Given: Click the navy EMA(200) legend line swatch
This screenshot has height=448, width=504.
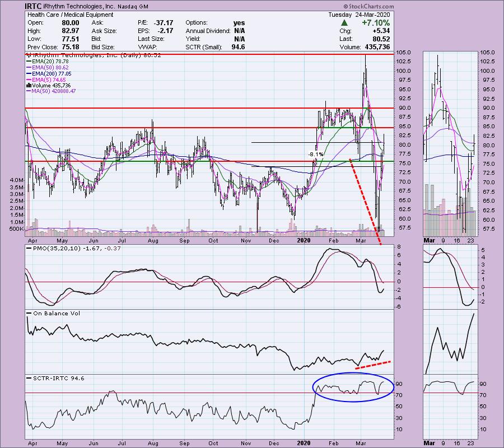Looking at the screenshot, I should [29, 73].
